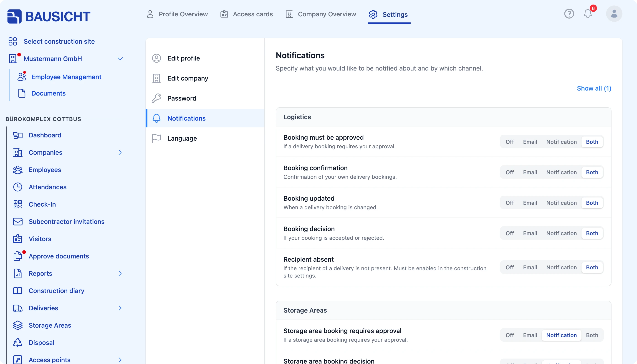The width and height of the screenshot is (637, 364).
Task: Open Subcontractor invitations page
Action: coord(66,222)
